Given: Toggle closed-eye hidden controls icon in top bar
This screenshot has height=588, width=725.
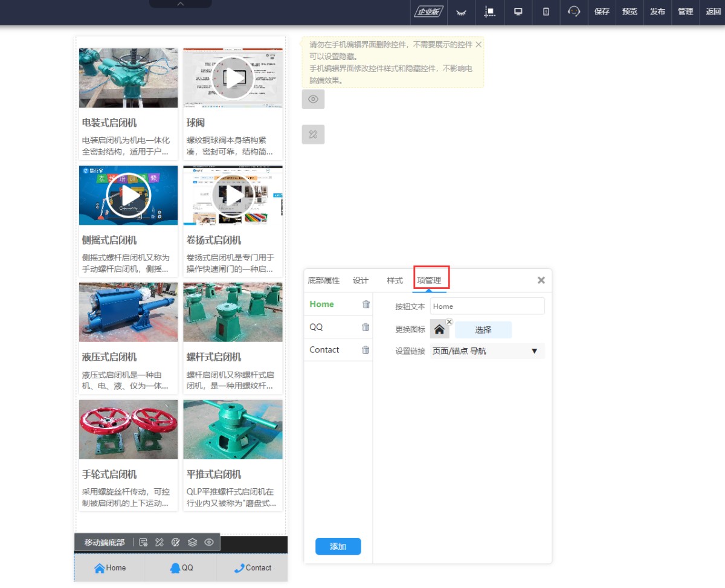Looking at the screenshot, I should [461, 11].
